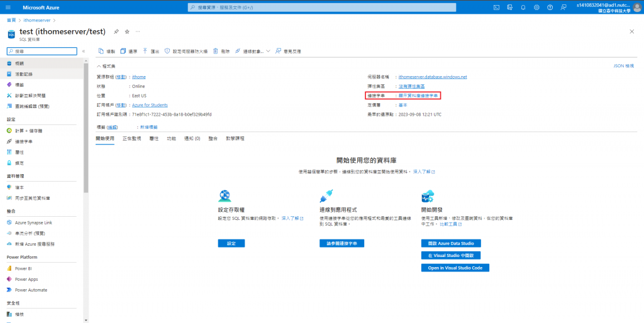644x323 pixels.
Task: Open the feedback icon in top bar
Action: [563, 8]
